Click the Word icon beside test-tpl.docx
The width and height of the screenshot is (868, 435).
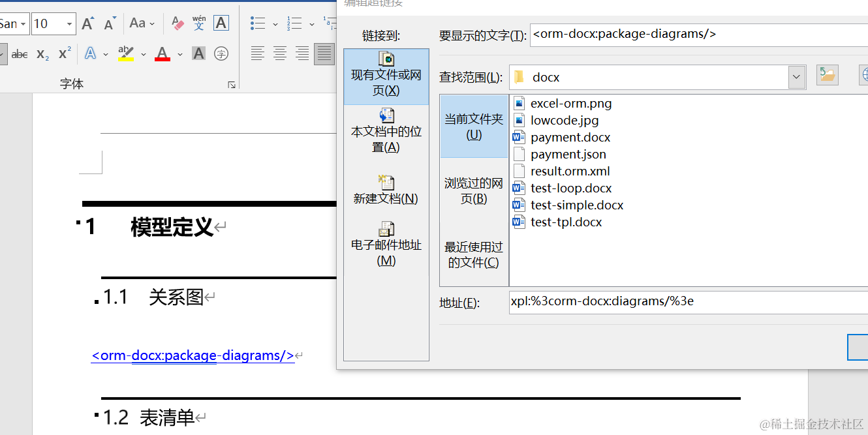coord(519,222)
